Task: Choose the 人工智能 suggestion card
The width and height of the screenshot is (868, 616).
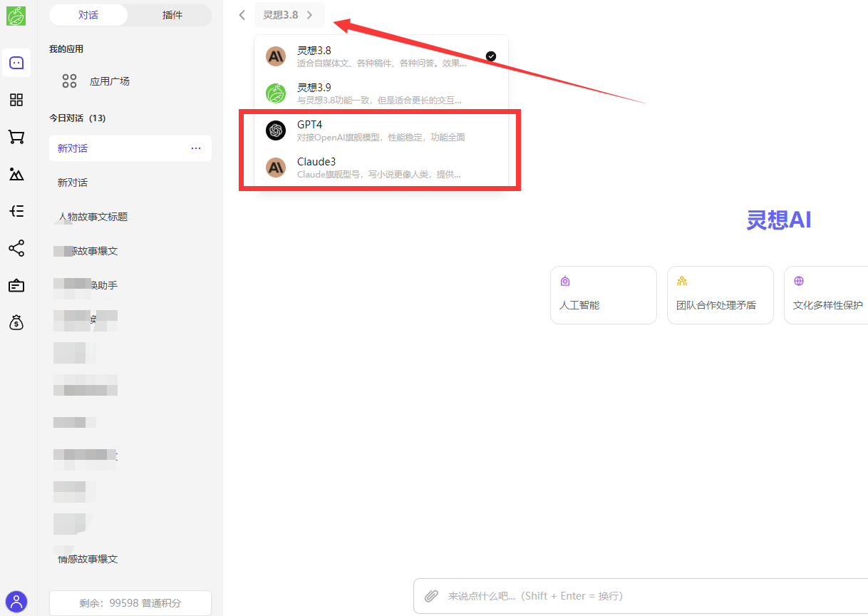Action: click(604, 295)
